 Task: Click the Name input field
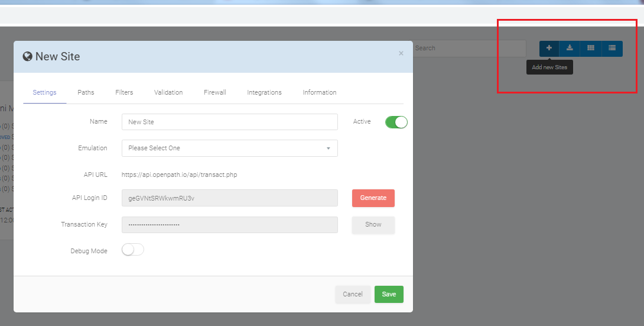[x=230, y=122]
